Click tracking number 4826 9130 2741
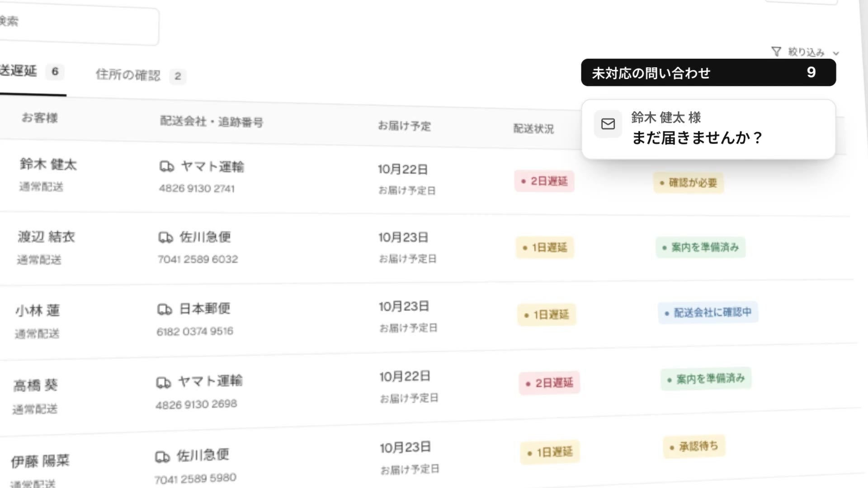This screenshot has width=868, height=488. (x=197, y=188)
